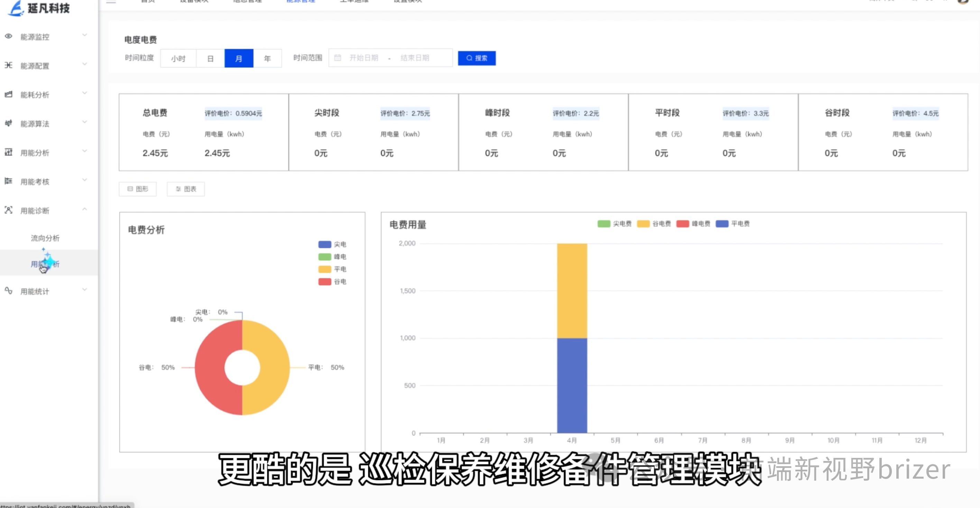980x508 pixels.
Task: Expand the top-level 用能分析 chevron
Action: [84, 151]
